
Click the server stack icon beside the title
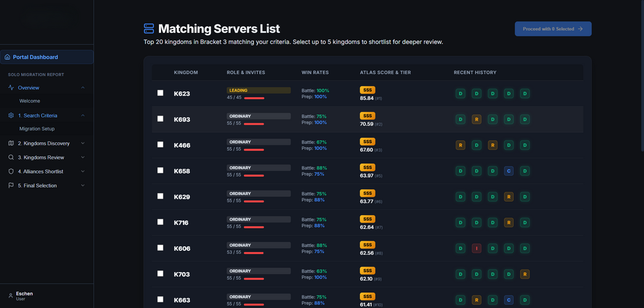click(x=148, y=29)
